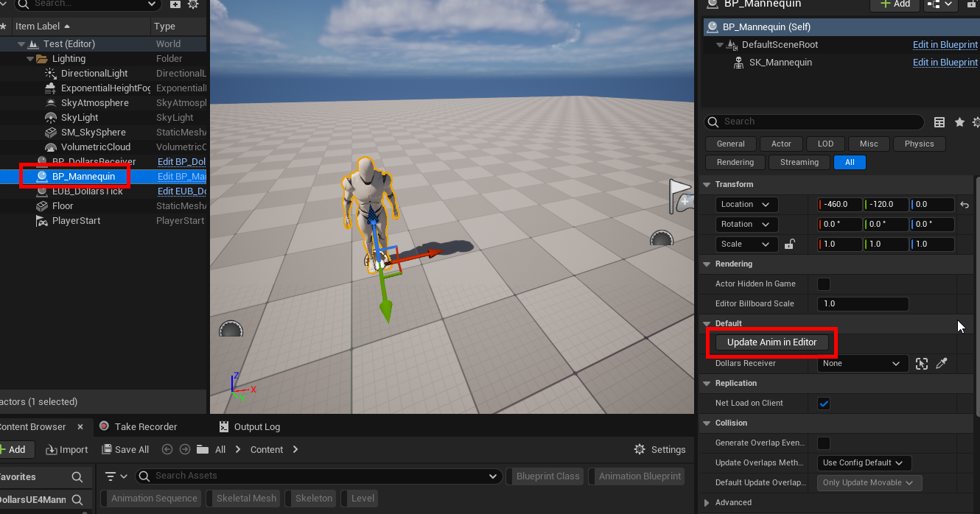Open the Dollars Receiver None dropdown

862,364
